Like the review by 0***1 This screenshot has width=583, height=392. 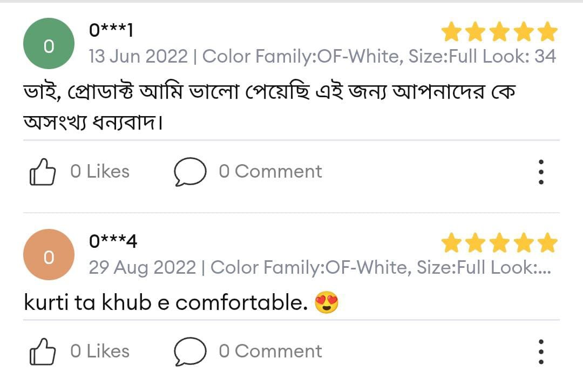[x=42, y=172]
